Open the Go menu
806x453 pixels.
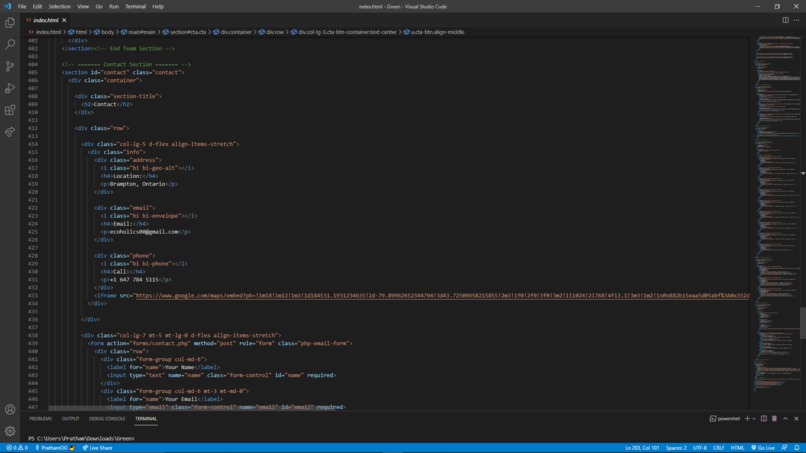tap(99, 6)
